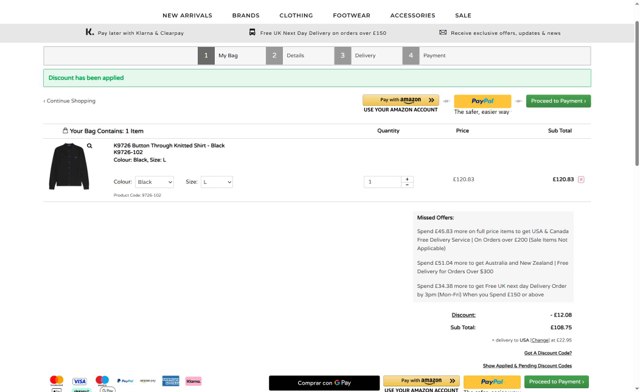Select the Details checkout step
This screenshot has height=392, width=640.
tap(286, 56)
